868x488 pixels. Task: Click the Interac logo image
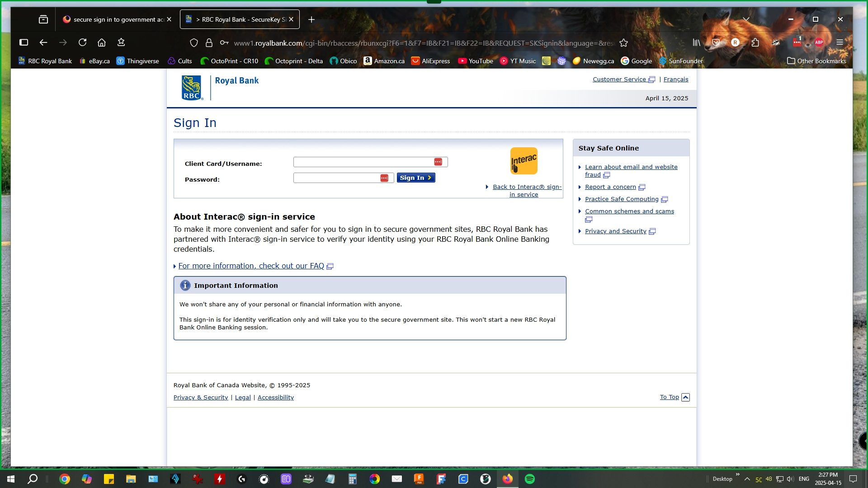524,161
